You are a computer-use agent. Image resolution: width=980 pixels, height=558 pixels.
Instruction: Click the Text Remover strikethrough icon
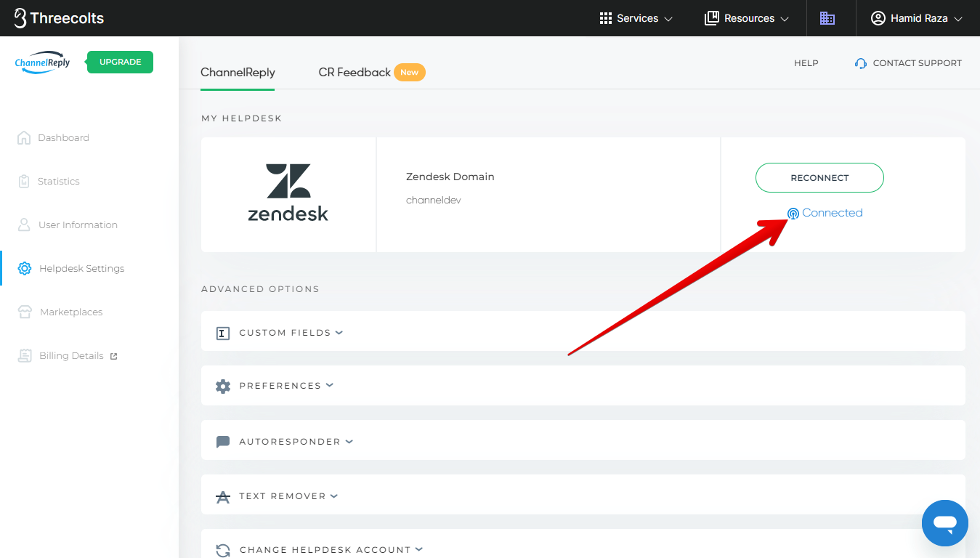[223, 497]
